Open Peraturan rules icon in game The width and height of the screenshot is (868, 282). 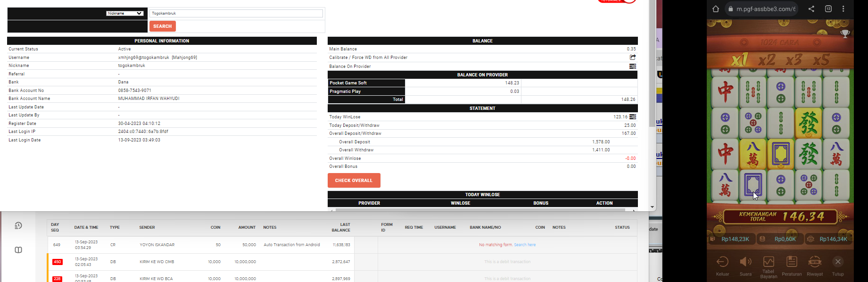pos(792,266)
